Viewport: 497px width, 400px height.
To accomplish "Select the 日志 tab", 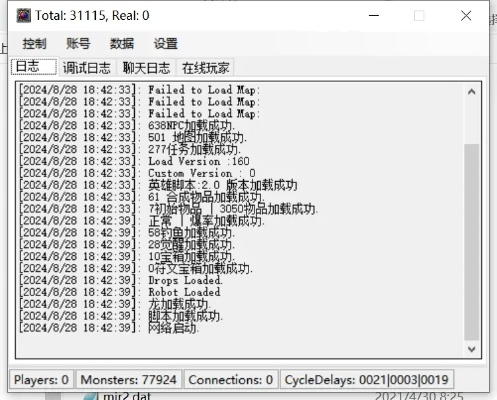I will (34, 67).
